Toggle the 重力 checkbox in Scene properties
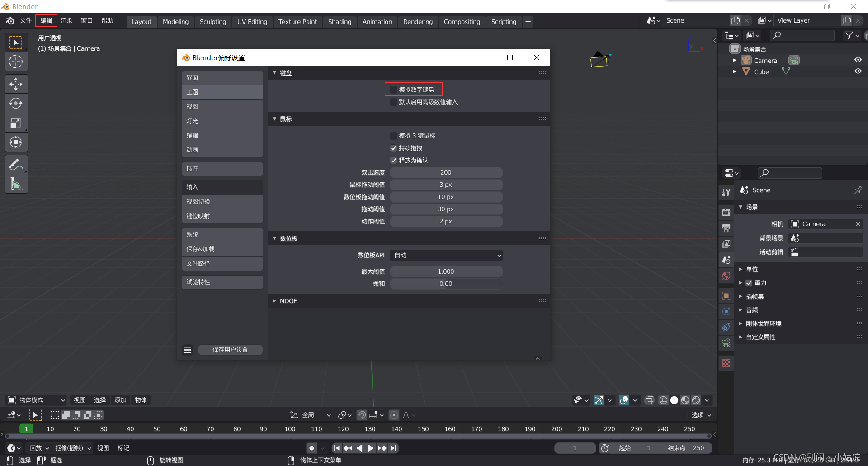The width and height of the screenshot is (868, 466). [x=749, y=283]
